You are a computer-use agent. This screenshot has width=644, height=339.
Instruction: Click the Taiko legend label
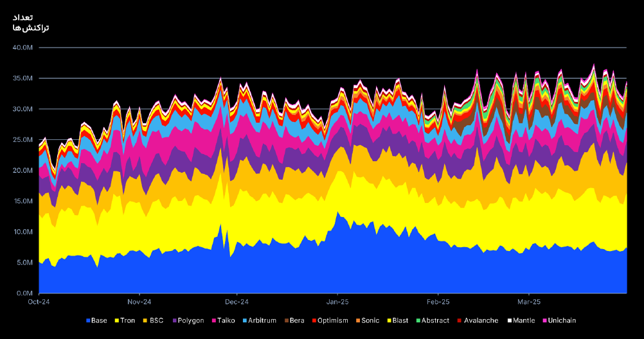click(x=226, y=320)
